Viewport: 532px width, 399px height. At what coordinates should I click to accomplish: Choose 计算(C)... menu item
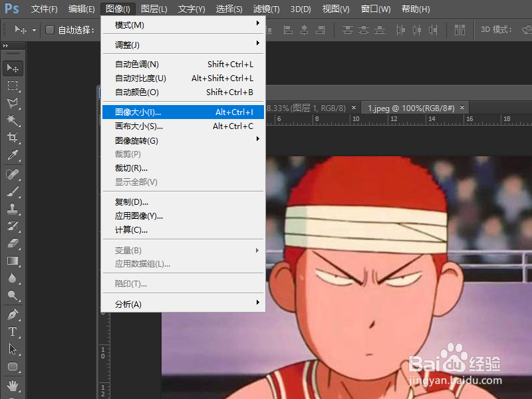tap(184, 229)
